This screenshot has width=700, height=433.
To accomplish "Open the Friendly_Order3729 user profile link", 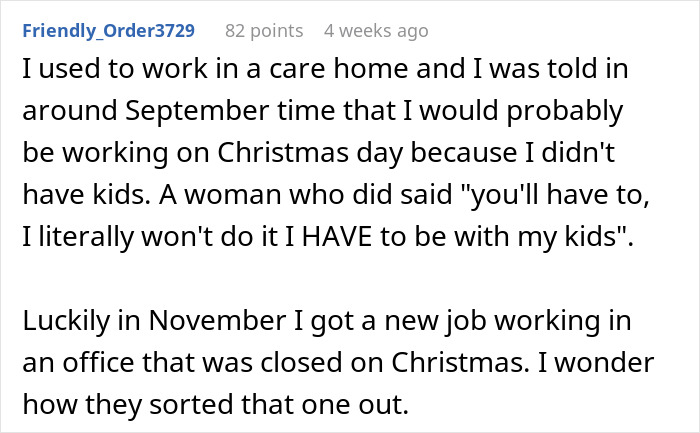I will click(x=108, y=31).
